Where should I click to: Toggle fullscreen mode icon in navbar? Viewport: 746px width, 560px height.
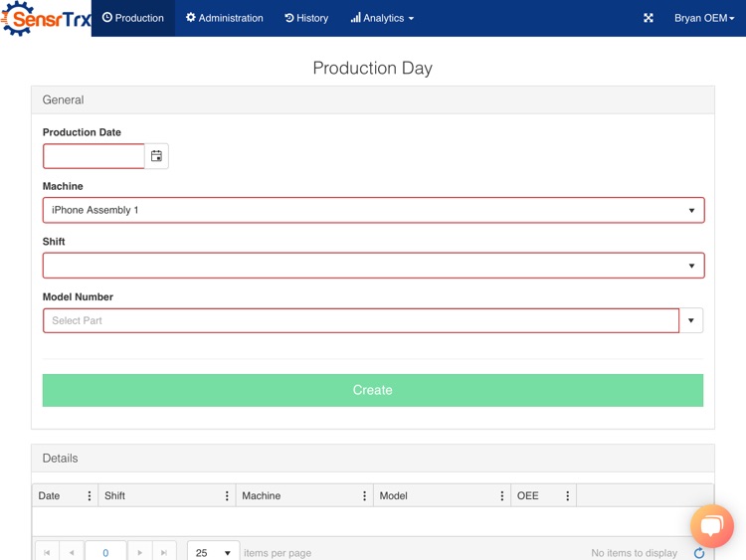pos(648,18)
